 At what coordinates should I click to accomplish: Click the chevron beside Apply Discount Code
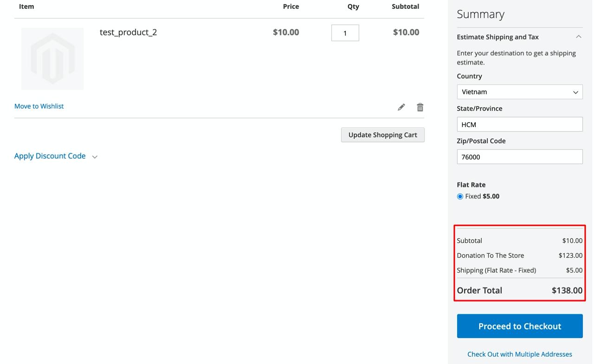pos(95,157)
